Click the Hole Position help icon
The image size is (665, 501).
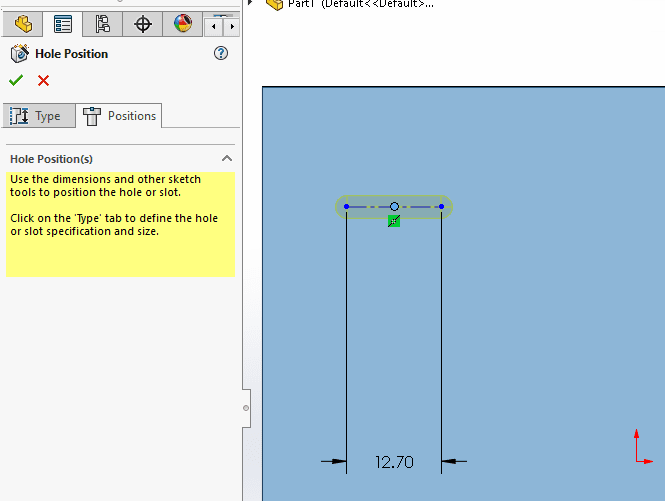(x=221, y=53)
